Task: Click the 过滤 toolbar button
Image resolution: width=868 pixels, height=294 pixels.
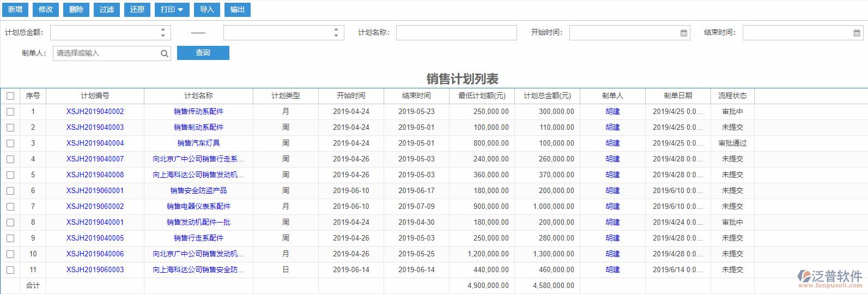Action: coord(107,9)
